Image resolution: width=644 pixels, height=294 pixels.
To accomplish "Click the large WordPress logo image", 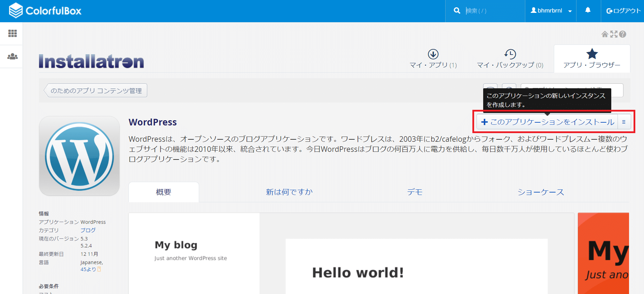I will click(79, 156).
